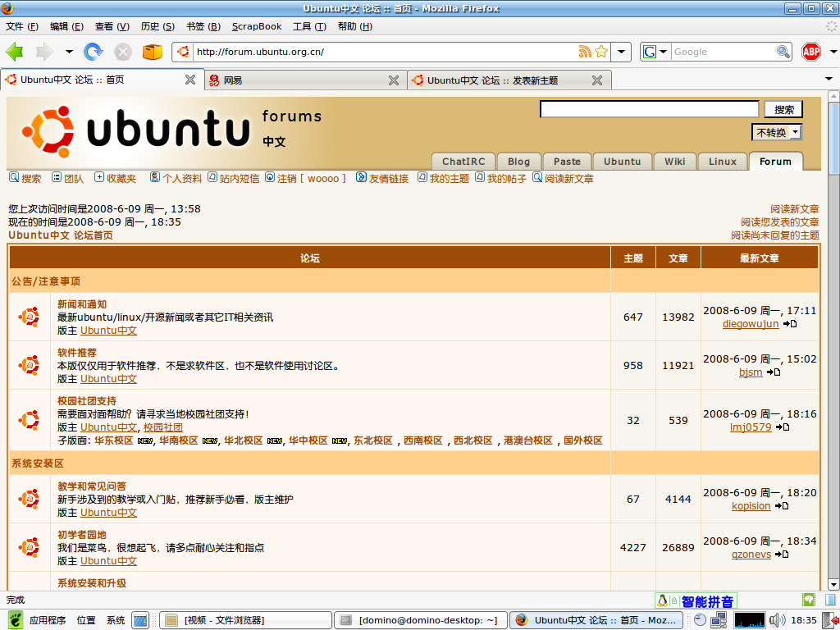Image resolution: width=840 pixels, height=630 pixels.
Task: Click the Google search input field
Action: click(724, 52)
